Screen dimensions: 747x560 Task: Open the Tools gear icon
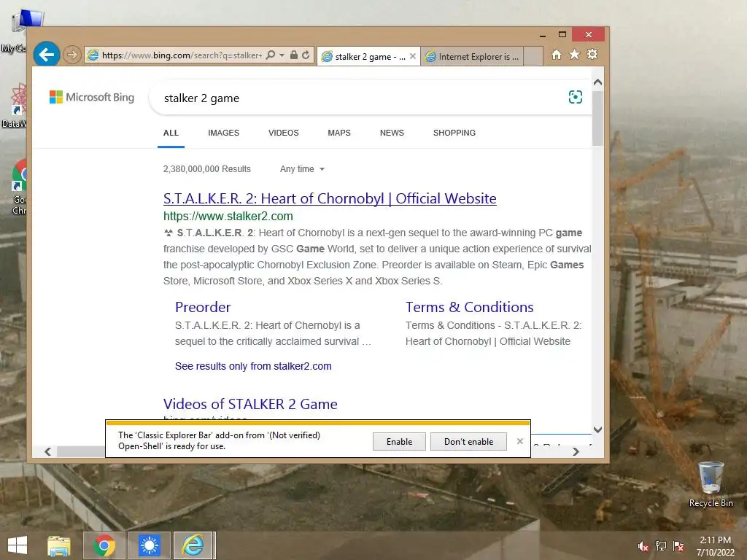(x=592, y=54)
